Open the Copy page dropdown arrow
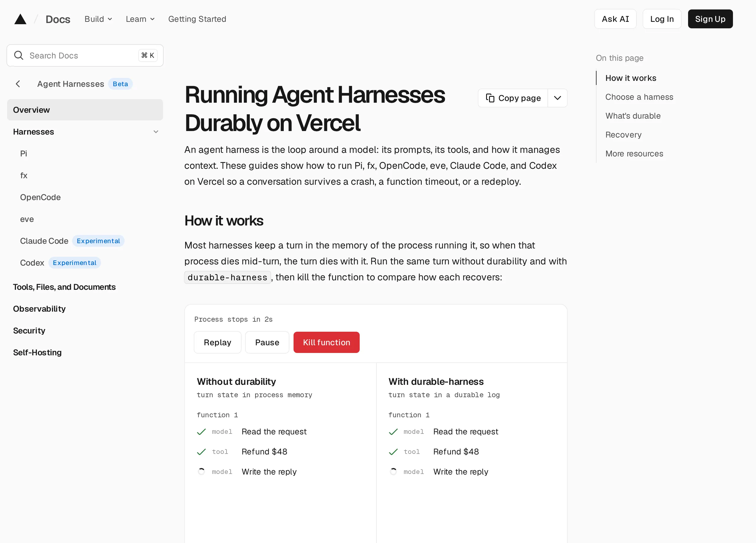Screen dimensions: 756x543 point(557,98)
